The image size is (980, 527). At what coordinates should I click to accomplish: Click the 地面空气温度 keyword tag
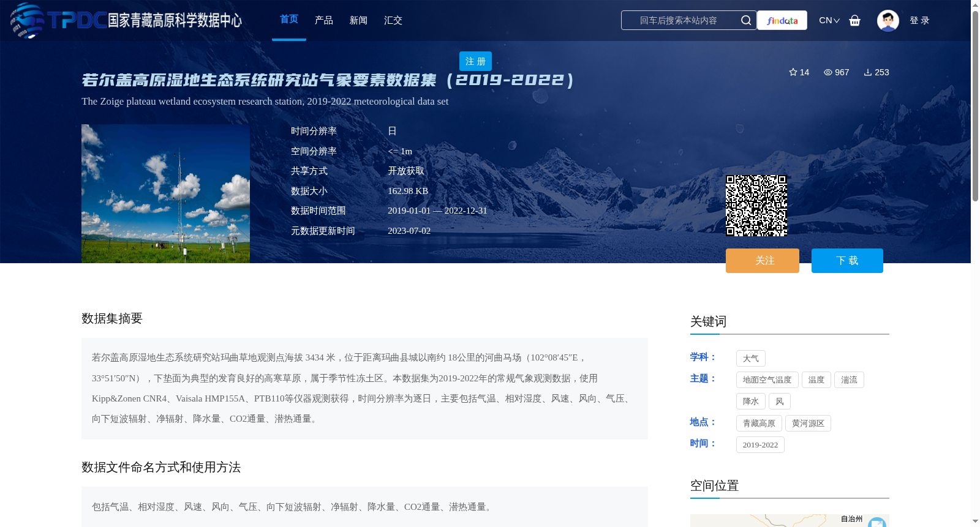click(x=767, y=380)
